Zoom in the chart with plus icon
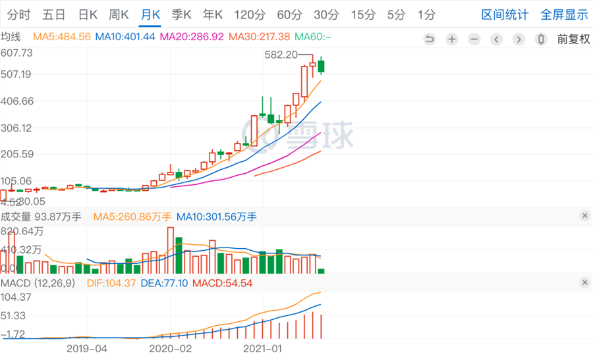 point(452,39)
